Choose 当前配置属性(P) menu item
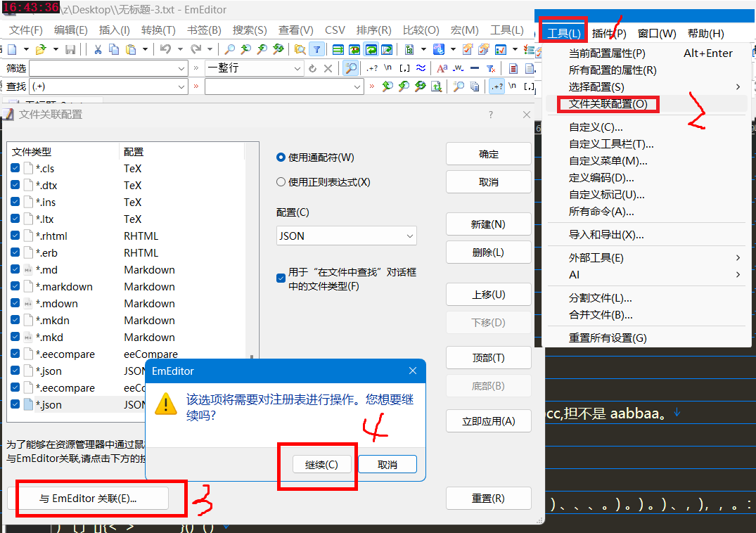 (x=606, y=53)
